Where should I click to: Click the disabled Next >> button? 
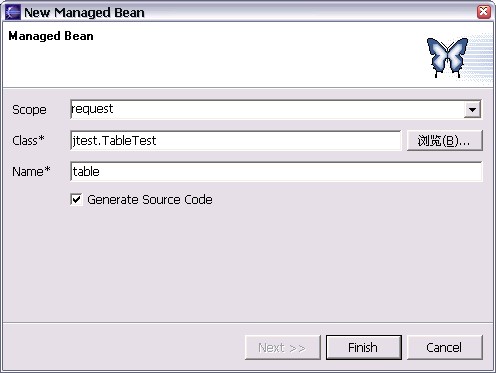point(283,347)
